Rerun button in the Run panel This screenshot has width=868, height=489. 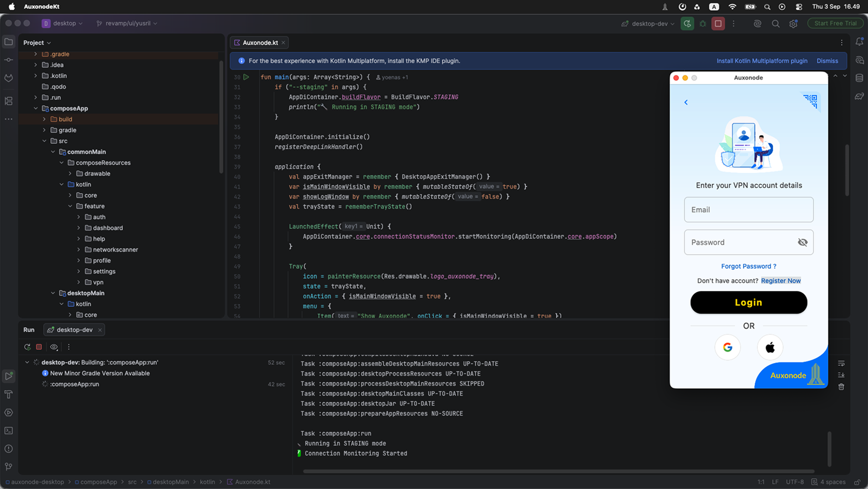(x=27, y=347)
